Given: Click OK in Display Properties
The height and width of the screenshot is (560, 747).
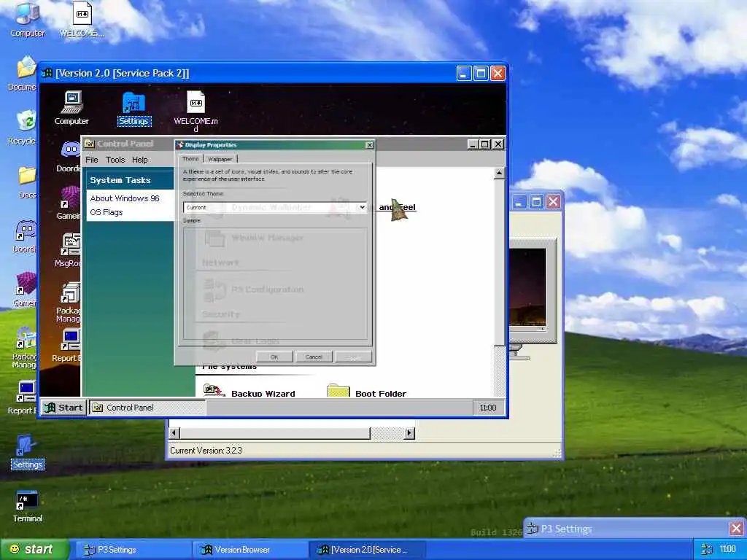Looking at the screenshot, I should click(x=274, y=357).
